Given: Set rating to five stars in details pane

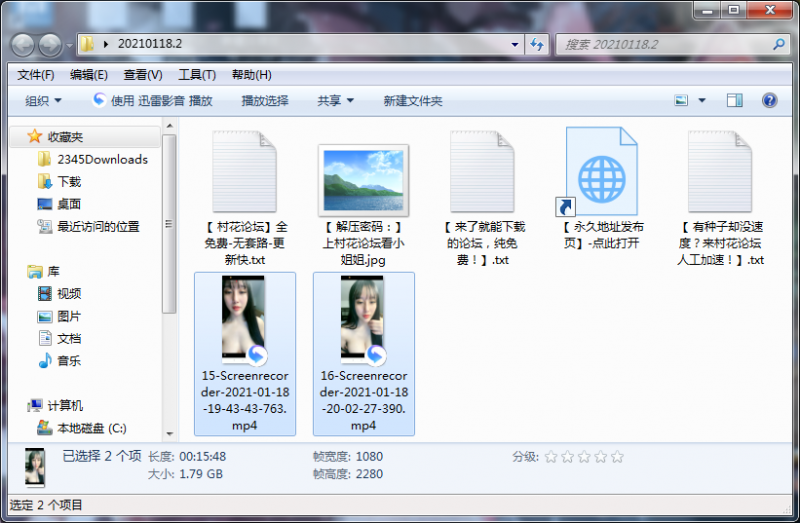Looking at the screenshot, I should [x=617, y=457].
